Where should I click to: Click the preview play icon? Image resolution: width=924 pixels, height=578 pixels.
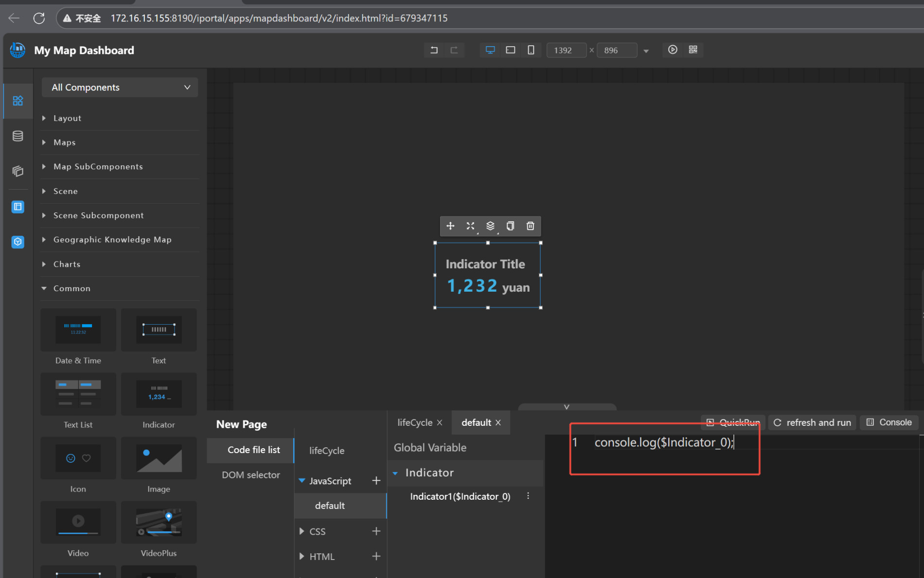(x=673, y=50)
